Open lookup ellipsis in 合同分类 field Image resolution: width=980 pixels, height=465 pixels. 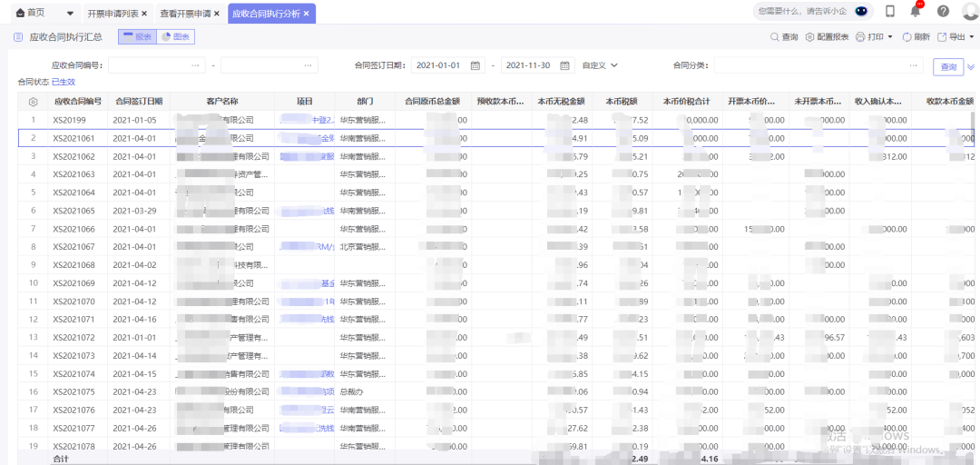tap(913, 65)
